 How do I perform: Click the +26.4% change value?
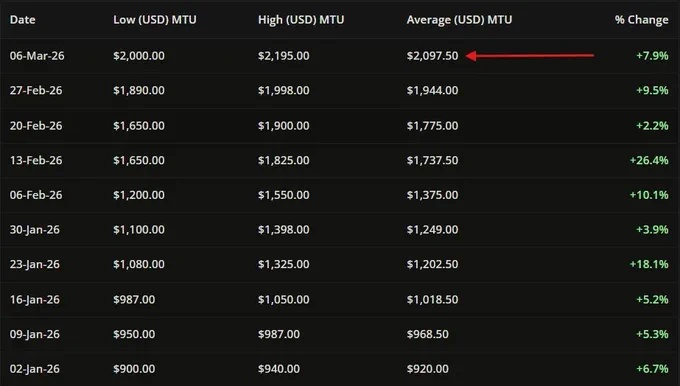pos(649,160)
